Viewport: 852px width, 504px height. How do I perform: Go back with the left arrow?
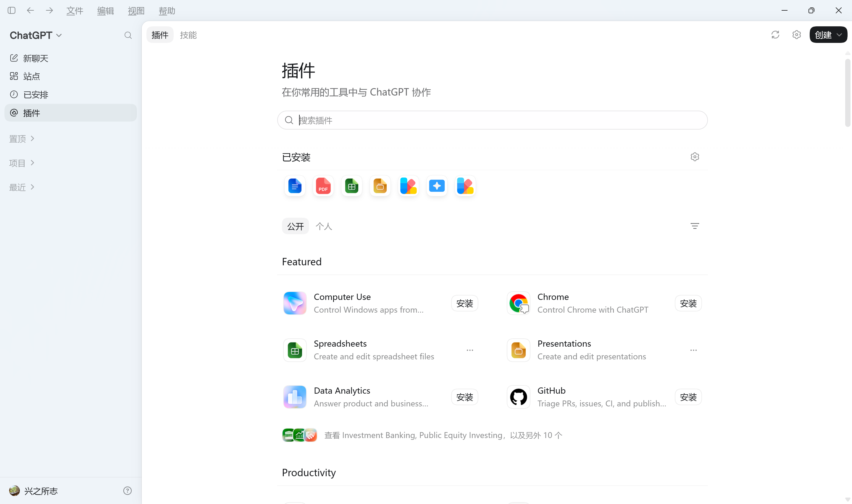point(30,11)
